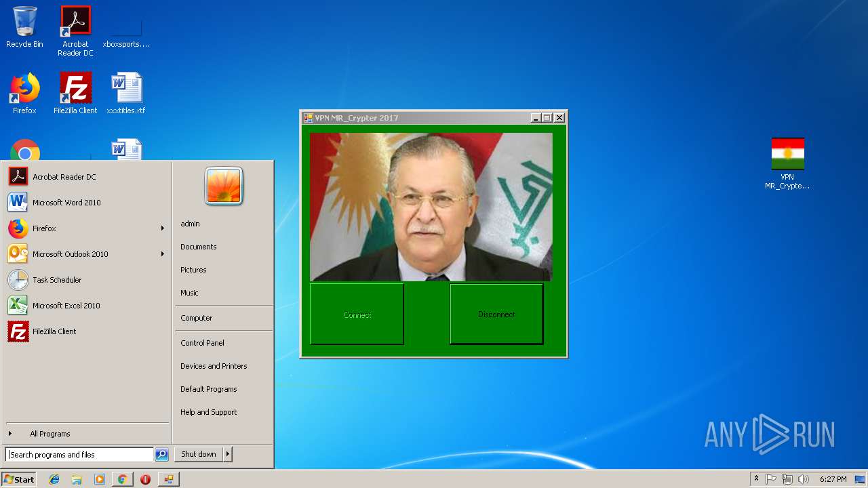Image resolution: width=868 pixels, height=488 pixels.
Task: Click Microsoft Outlook 2010 icon in Start menu
Action: click(18, 254)
